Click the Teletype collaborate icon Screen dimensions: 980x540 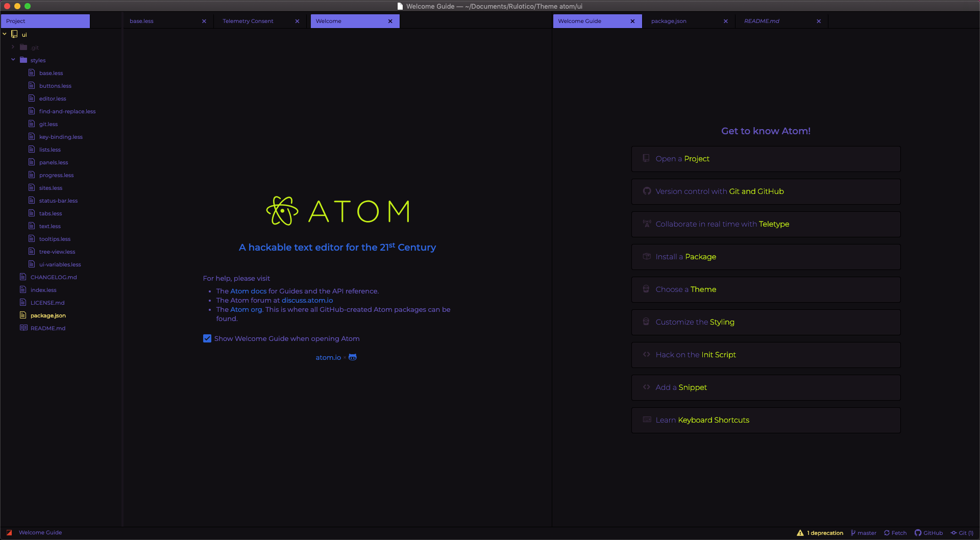click(x=646, y=224)
